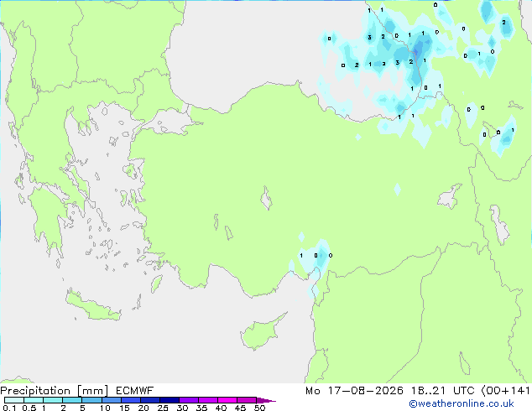The height and width of the screenshot is (411, 532).
Task: Select the 2–5 mm legend swatch
Action: (72, 400)
